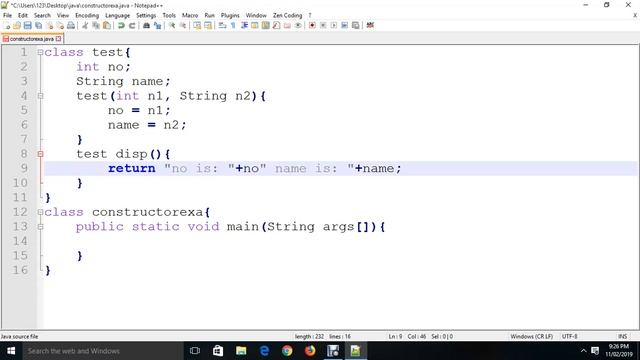Click the Stop Recording macro icon

pos(323,25)
